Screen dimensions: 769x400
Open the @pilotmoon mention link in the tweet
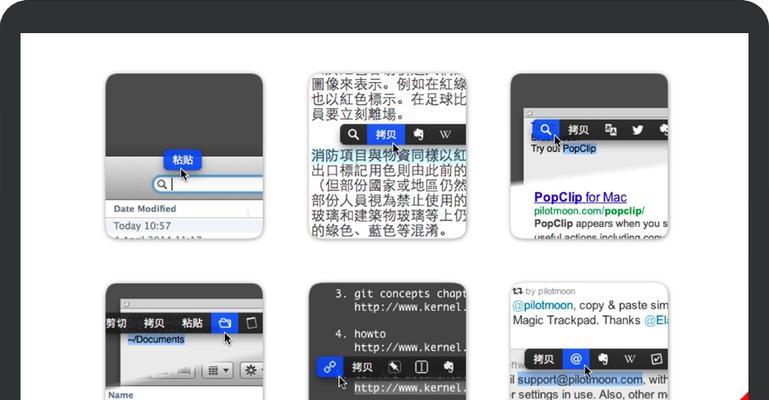tap(542, 305)
